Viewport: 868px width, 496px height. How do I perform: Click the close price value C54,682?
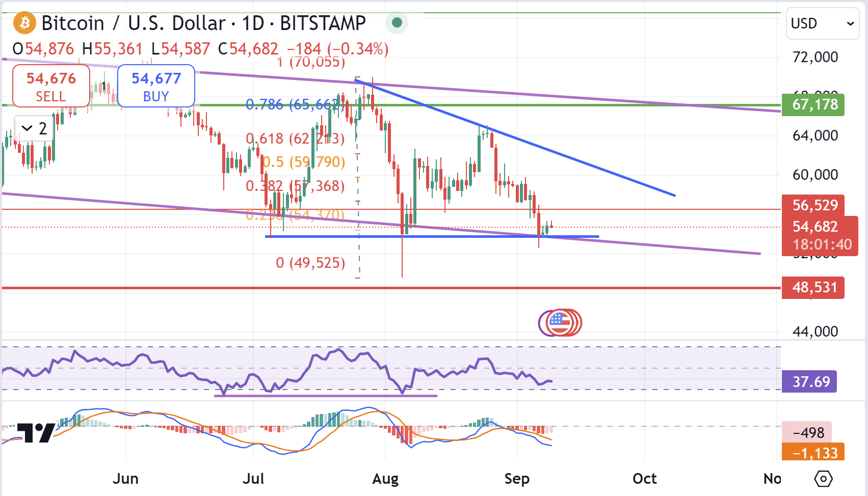click(248, 49)
